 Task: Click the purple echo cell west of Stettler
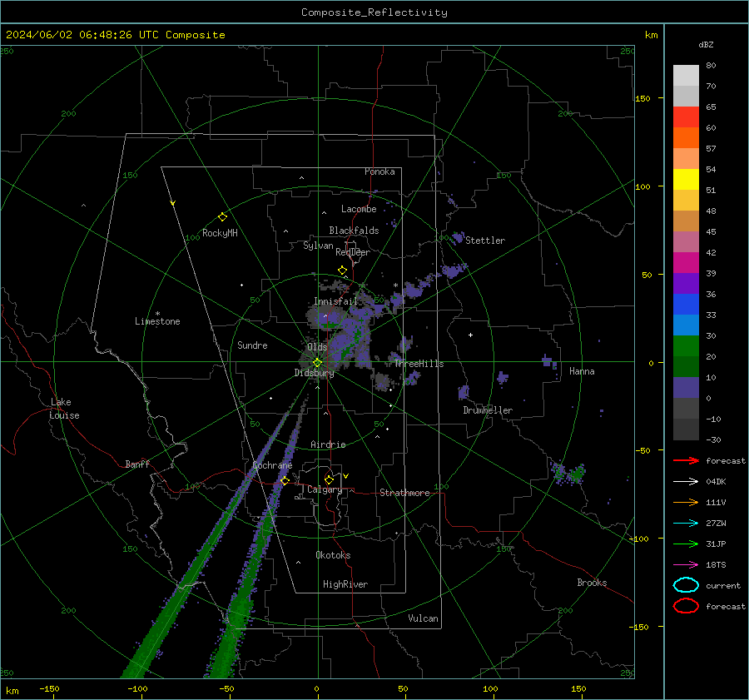[x=458, y=237]
